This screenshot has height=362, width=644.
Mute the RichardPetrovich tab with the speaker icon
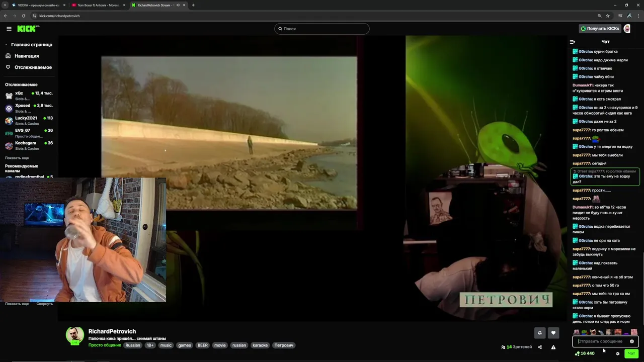[x=178, y=5]
